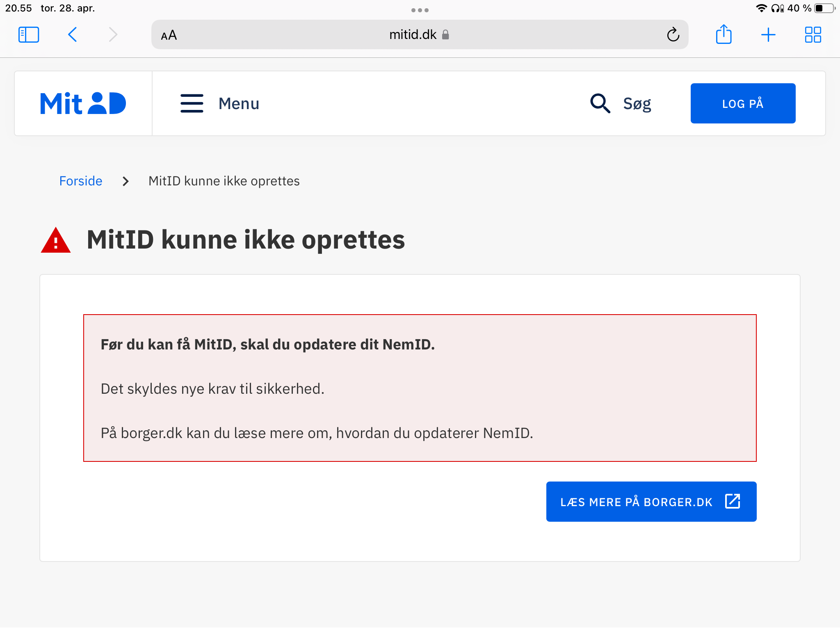This screenshot has height=630, width=840.
Task: Go back to the previous page
Action: (x=73, y=34)
